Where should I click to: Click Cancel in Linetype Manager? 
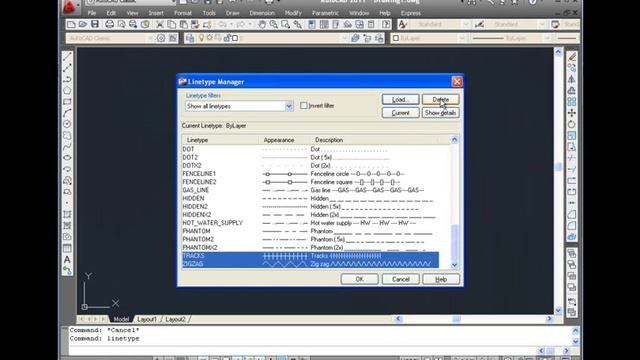pos(400,279)
